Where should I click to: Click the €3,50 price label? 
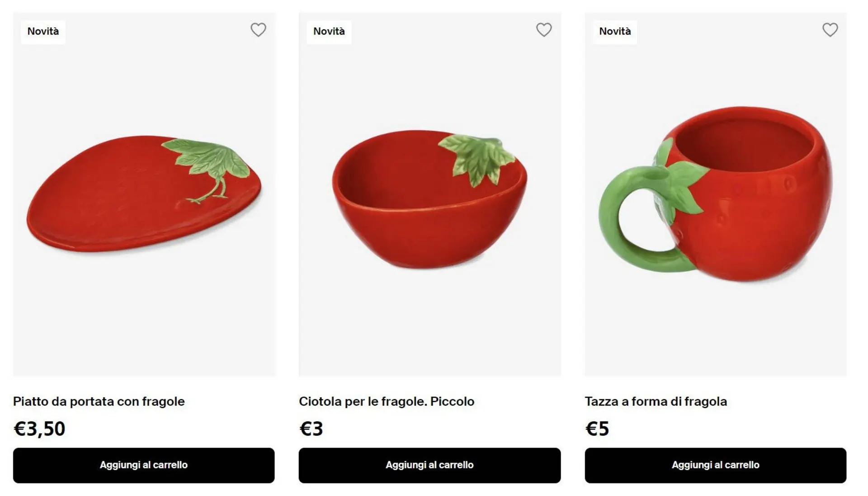39,429
